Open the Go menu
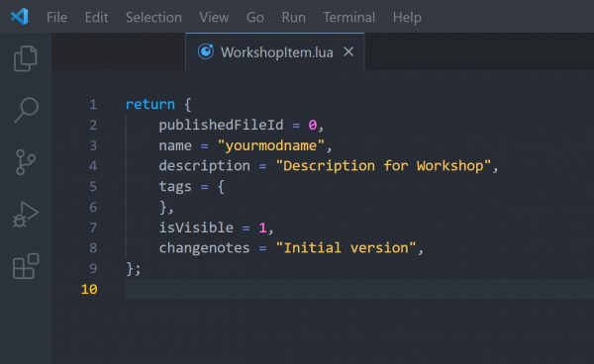Image resolution: width=594 pixels, height=364 pixels. pos(255,18)
